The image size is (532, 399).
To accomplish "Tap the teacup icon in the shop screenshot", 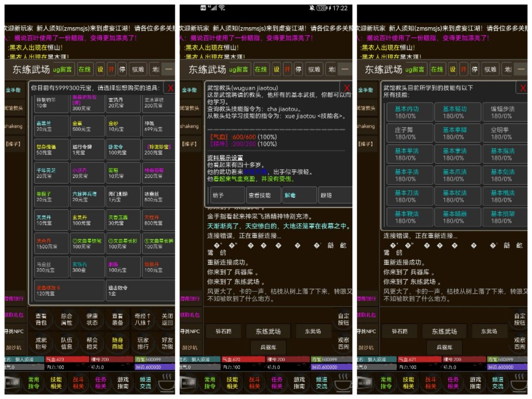I will tap(166, 383).
